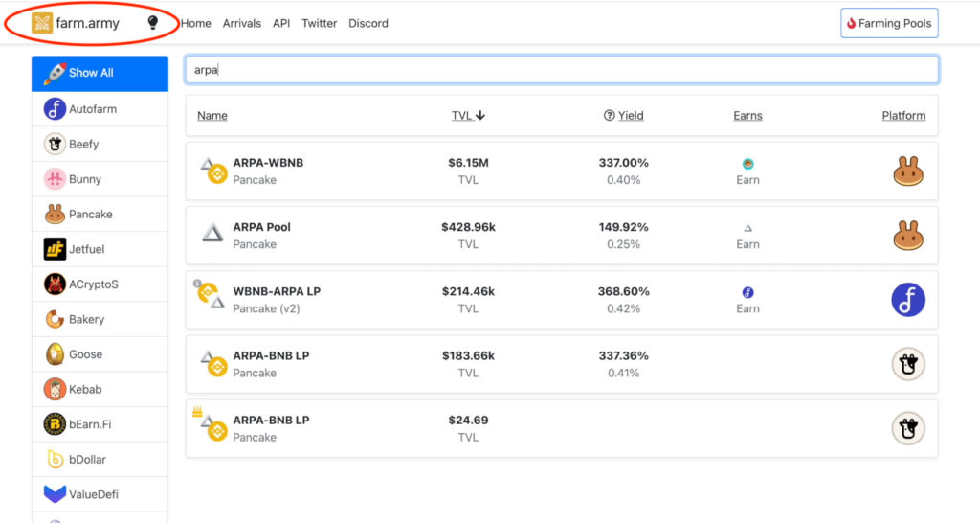Click the 149.92% yield value
Screen dimensions: 980x523
(x=624, y=227)
